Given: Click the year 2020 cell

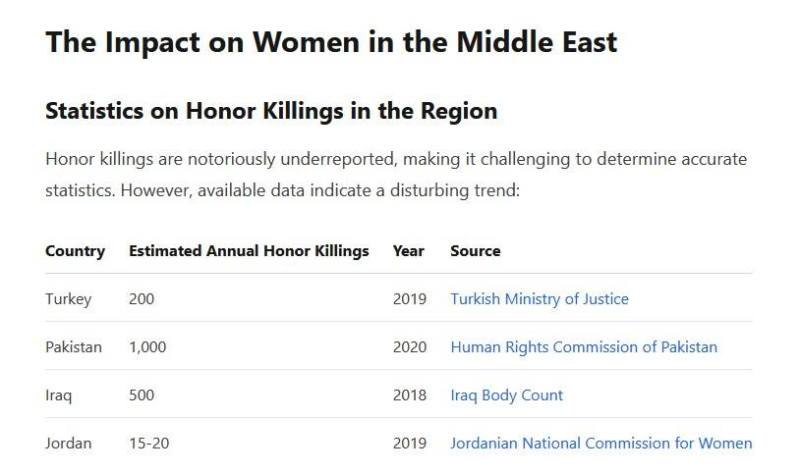Looking at the screenshot, I should click(409, 347).
